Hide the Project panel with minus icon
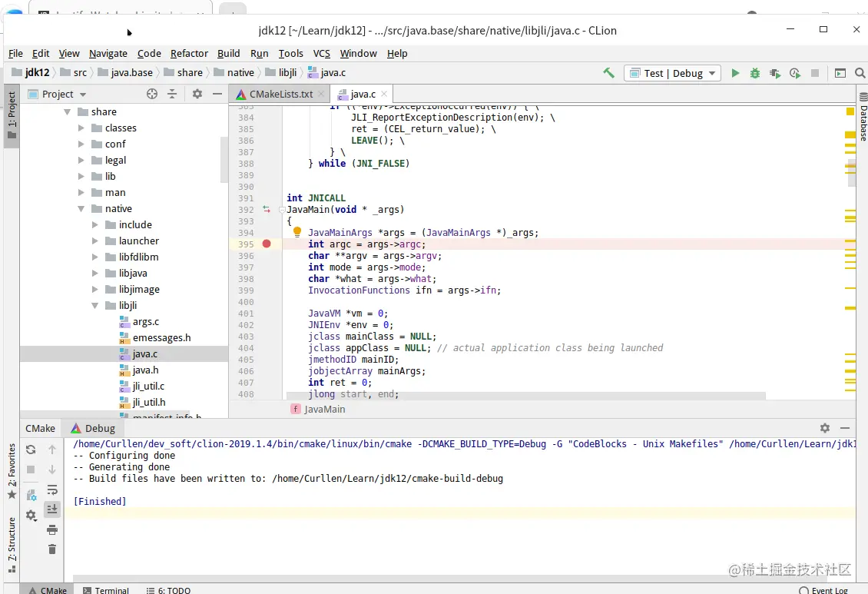This screenshot has height=594, width=868. click(217, 94)
